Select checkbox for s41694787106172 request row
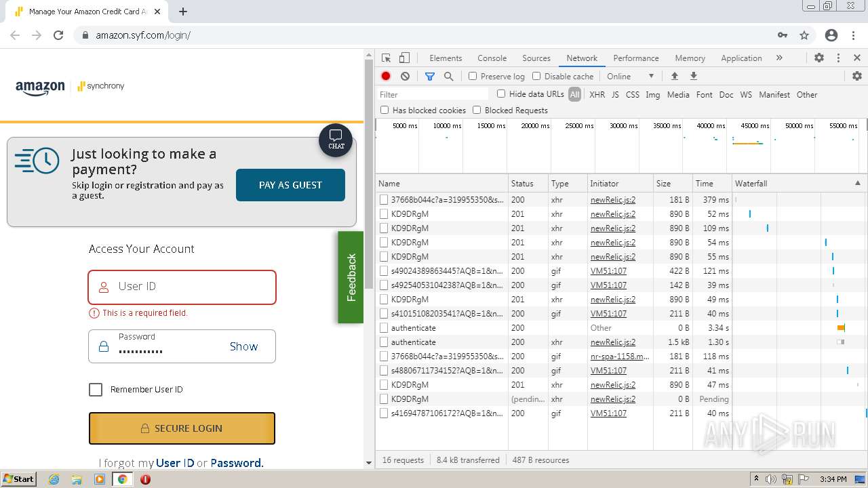The width and height of the screenshot is (868, 488). 384,413
